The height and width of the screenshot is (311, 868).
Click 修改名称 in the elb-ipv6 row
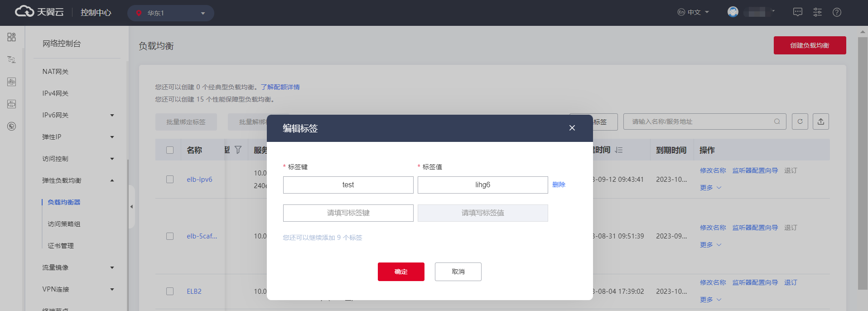point(713,170)
